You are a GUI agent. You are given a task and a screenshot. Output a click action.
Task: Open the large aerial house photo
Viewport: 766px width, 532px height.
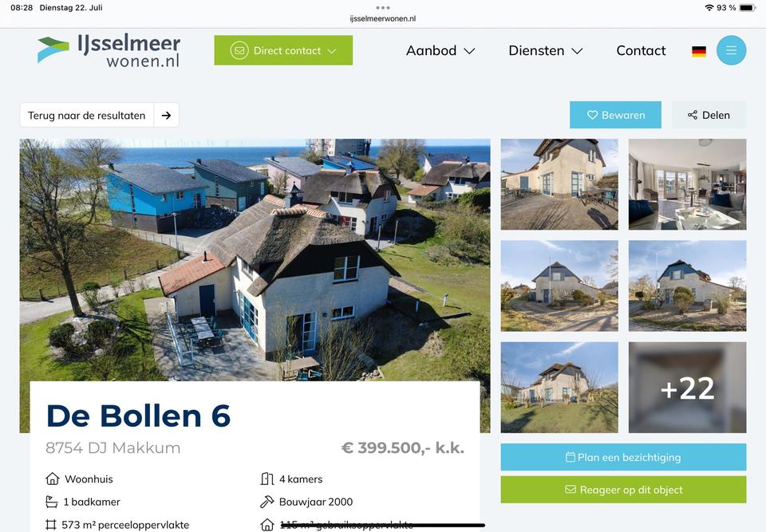(x=255, y=260)
